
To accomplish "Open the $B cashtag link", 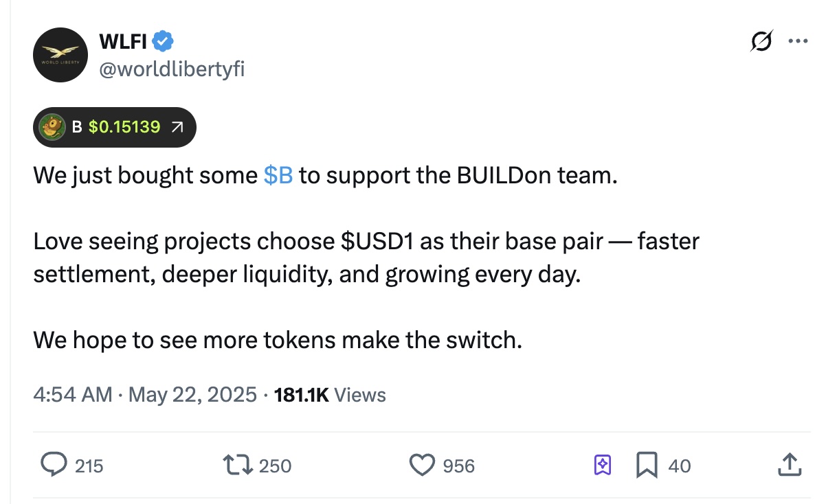I will tap(278, 176).
